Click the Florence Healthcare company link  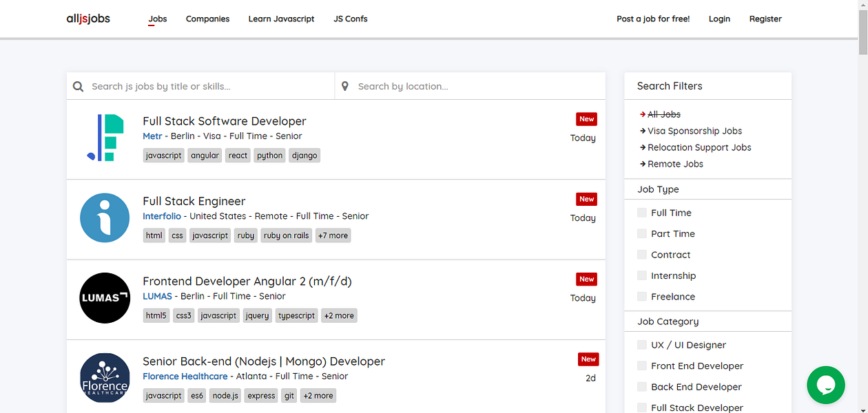[185, 377]
